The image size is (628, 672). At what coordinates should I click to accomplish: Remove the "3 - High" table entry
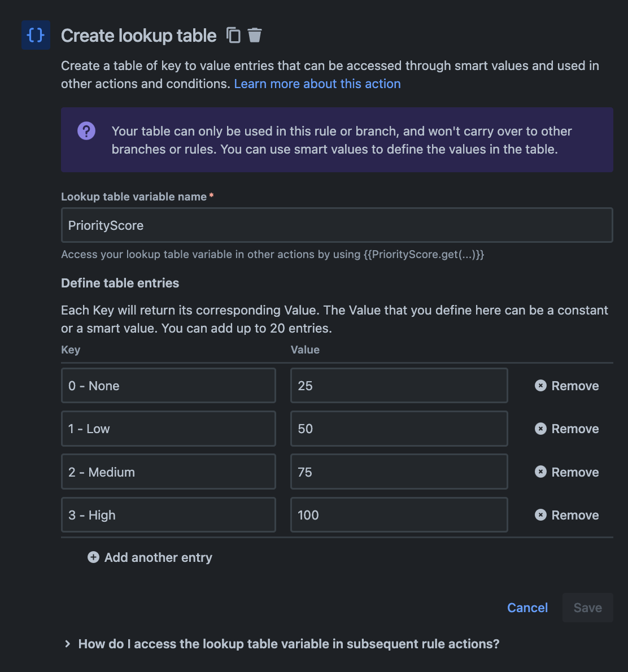(x=566, y=515)
